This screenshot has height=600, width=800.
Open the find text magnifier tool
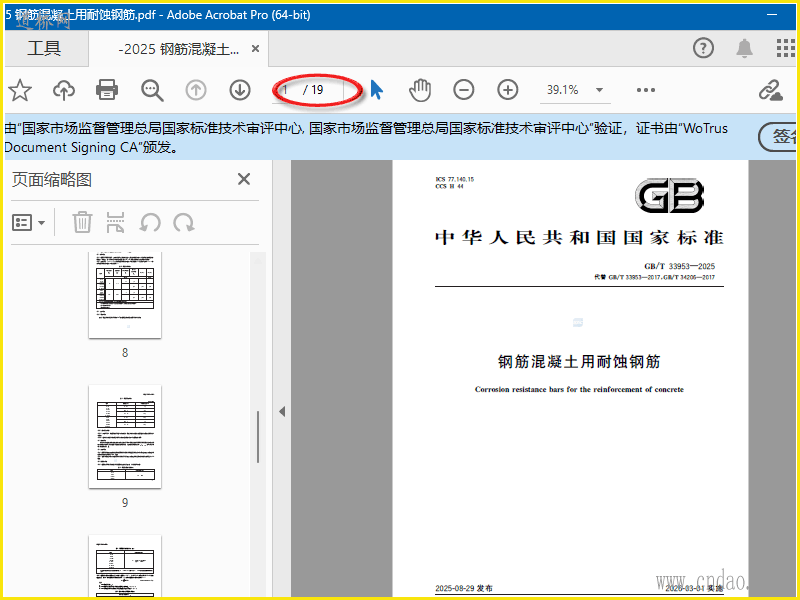pyautogui.click(x=152, y=90)
